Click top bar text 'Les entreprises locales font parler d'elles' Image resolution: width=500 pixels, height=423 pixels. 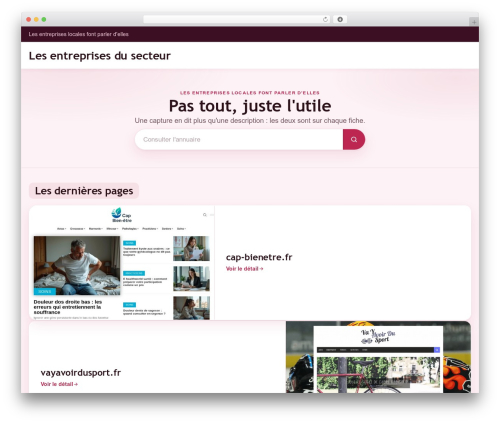[79, 34]
